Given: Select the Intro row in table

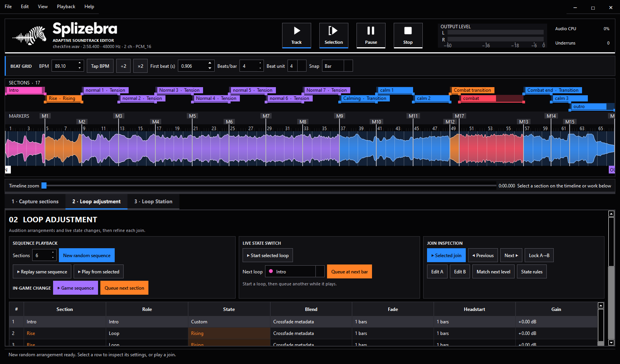Looking at the screenshot, I should tap(303, 322).
